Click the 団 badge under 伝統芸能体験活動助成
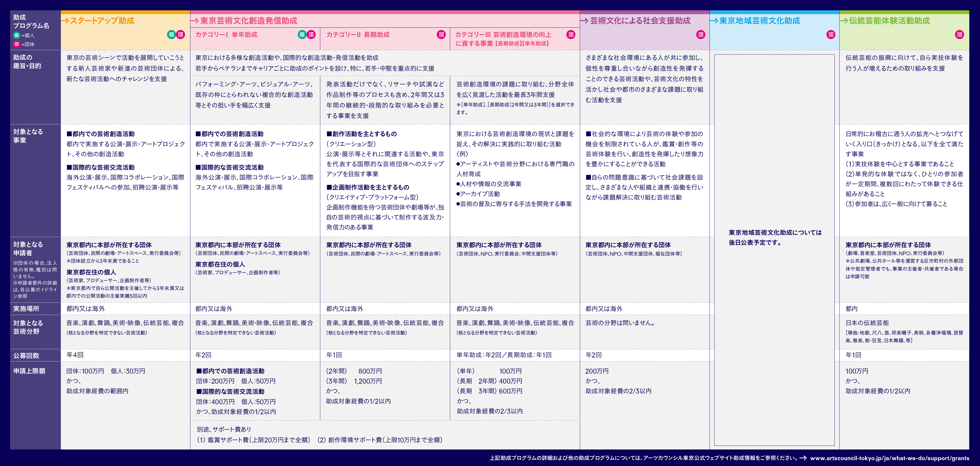 click(x=960, y=35)
